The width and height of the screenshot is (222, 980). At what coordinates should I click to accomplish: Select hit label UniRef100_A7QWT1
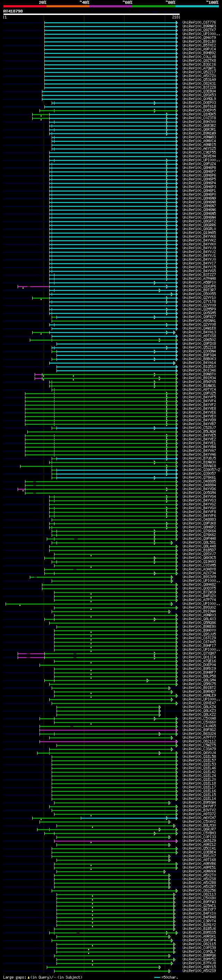(x=199, y=68)
